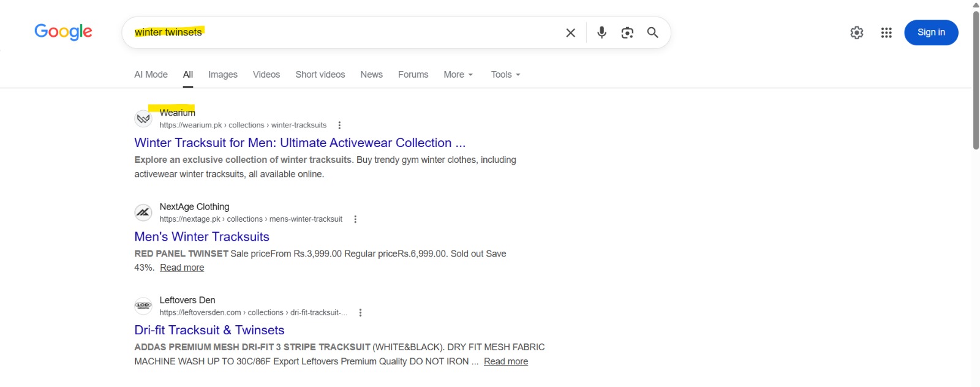The height and width of the screenshot is (387, 980).
Task: Click the magnifying glass search icon
Action: (x=653, y=32)
